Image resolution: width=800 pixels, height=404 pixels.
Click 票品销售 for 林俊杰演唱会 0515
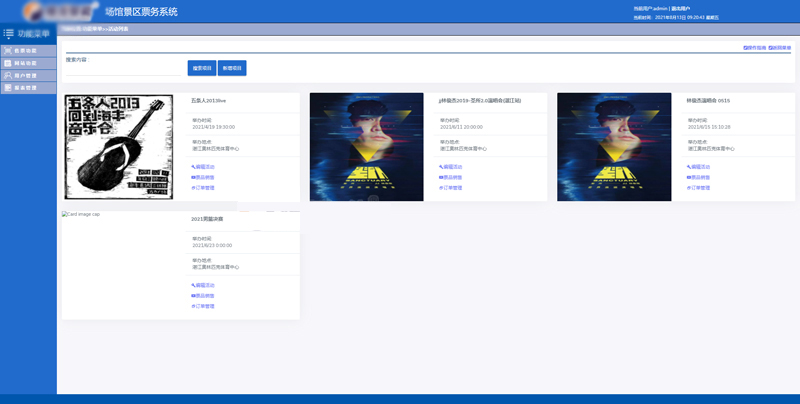click(698, 178)
